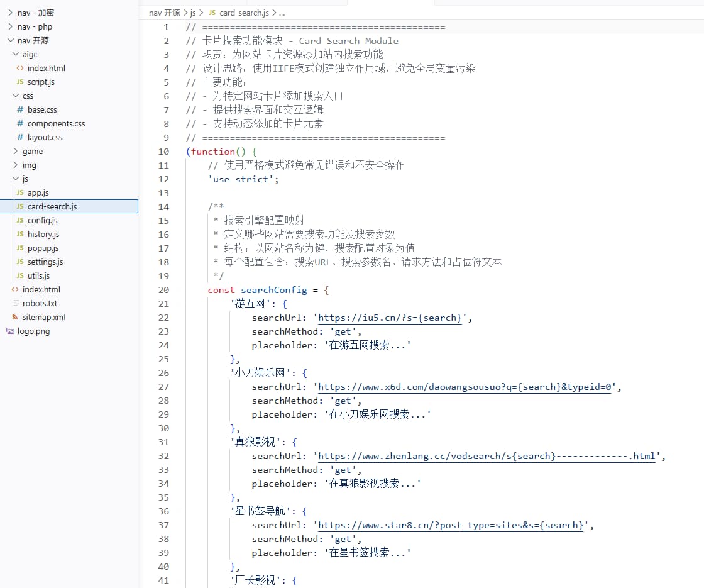Click the 'function' keyword on line 10
The width and height of the screenshot is (704, 588).
[213, 152]
